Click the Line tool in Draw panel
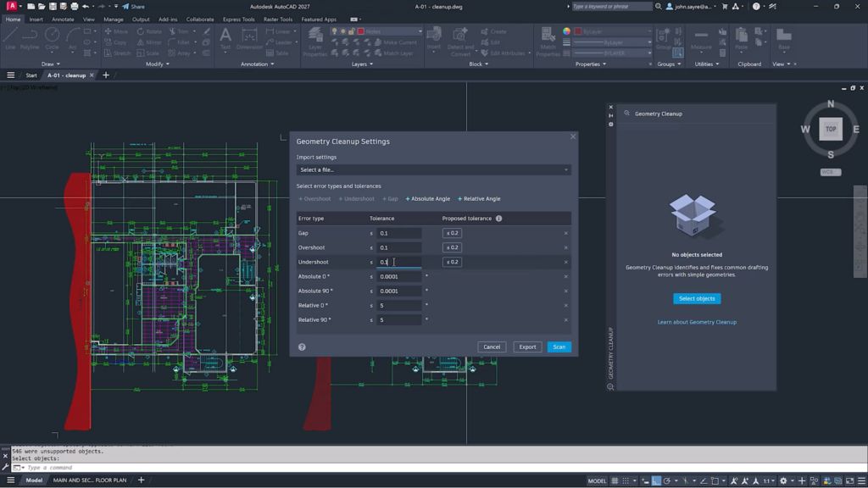This screenshot has width=868, height=488. [10, 39]
